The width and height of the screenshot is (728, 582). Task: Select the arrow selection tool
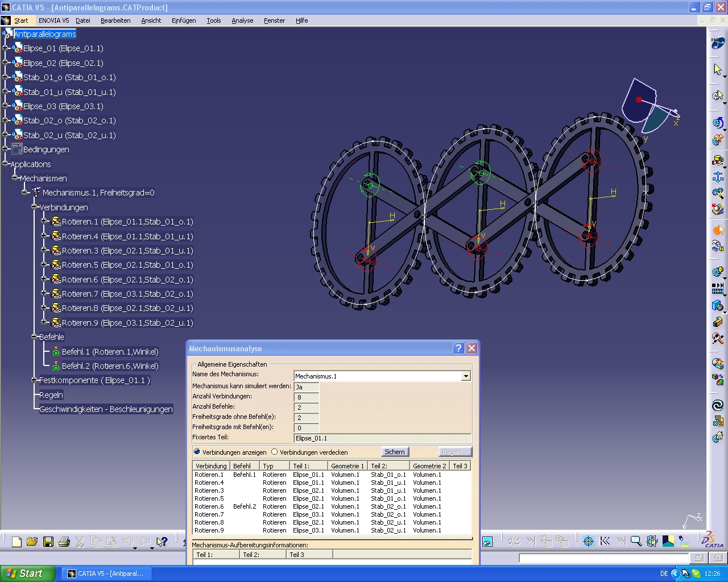point(718,69)
